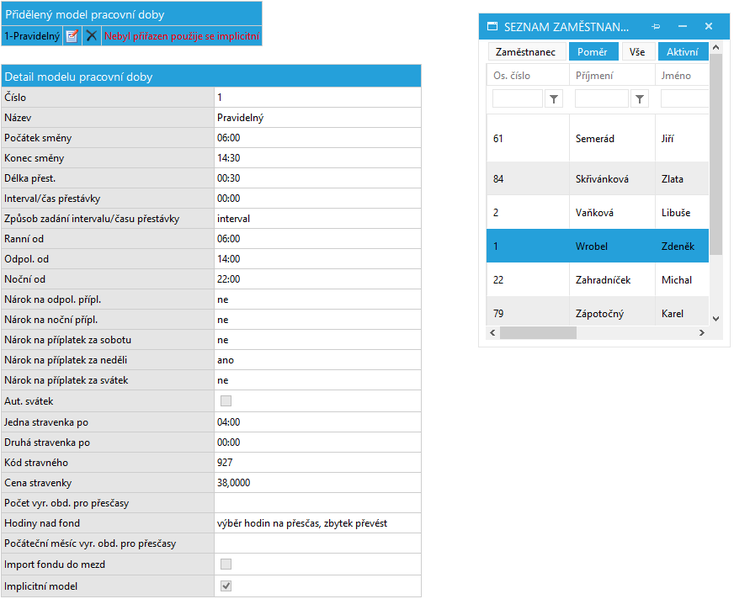Click the horizontal scrollbar thumb in employee list
Screen dimensions: 734x599
(538, 333)
